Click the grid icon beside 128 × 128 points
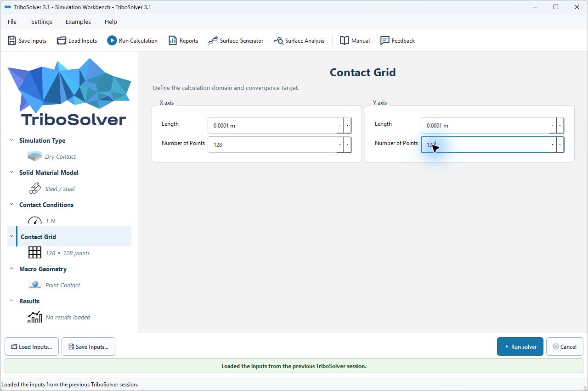588x391 pixels. coord(34,253)
